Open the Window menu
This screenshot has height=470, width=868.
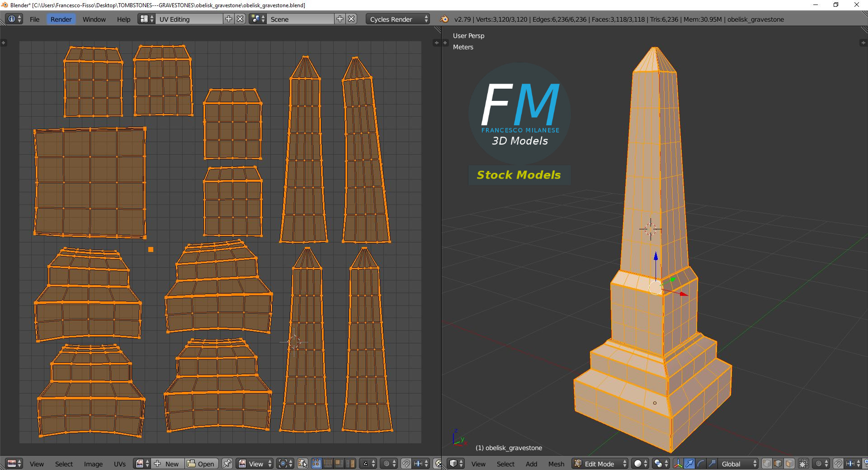94,19
